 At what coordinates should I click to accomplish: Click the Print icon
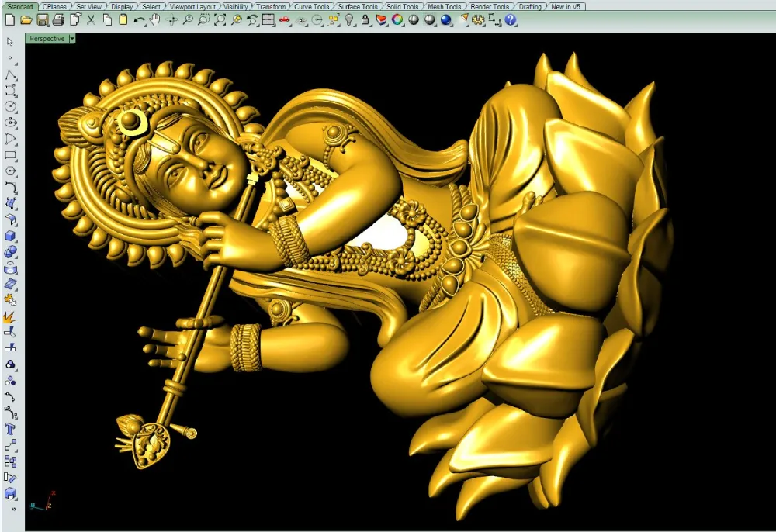[58, 20]
